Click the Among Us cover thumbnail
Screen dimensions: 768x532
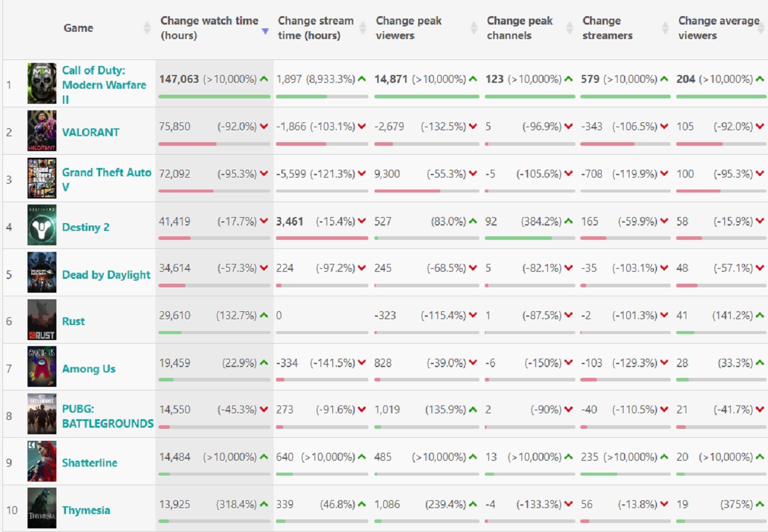(x=42, y=366)
